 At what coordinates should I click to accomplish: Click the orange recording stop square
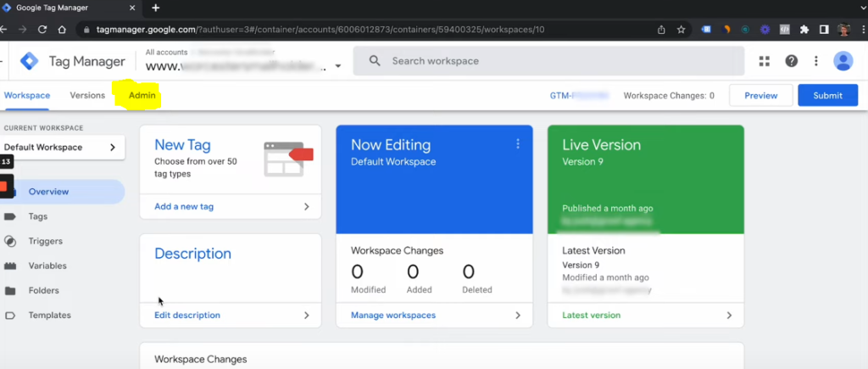(x=4, y=186)
